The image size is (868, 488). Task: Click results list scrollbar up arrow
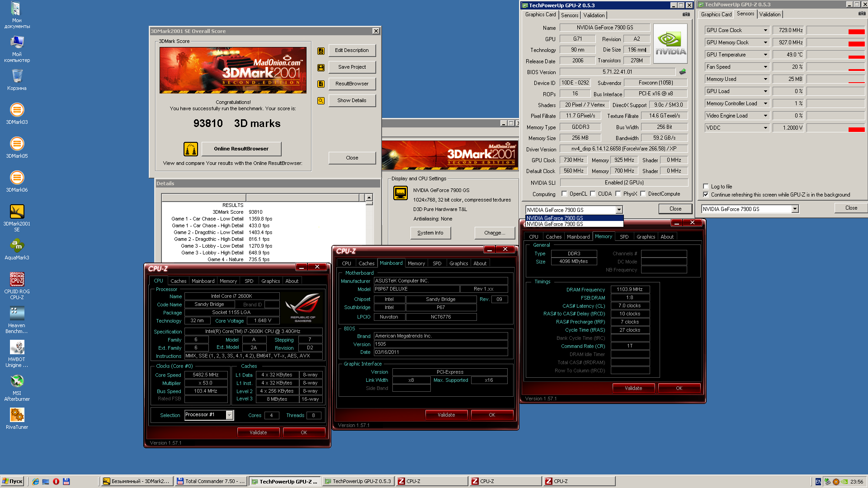[x=369, y=197]
